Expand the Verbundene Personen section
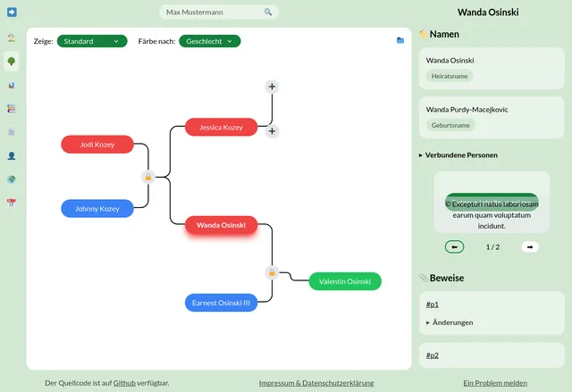The height and width of the screenshot is (392, 572). (458, 155)
